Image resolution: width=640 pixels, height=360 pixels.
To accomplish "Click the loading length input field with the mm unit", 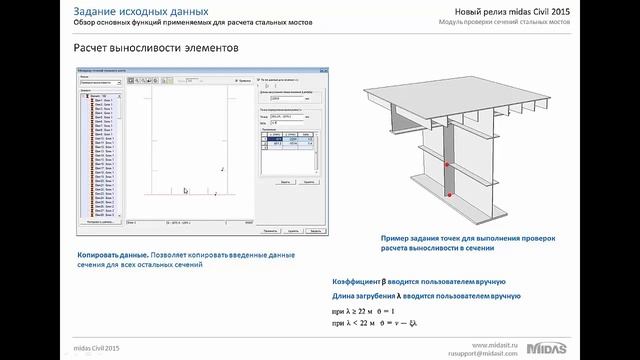I will tap(287, 98).
